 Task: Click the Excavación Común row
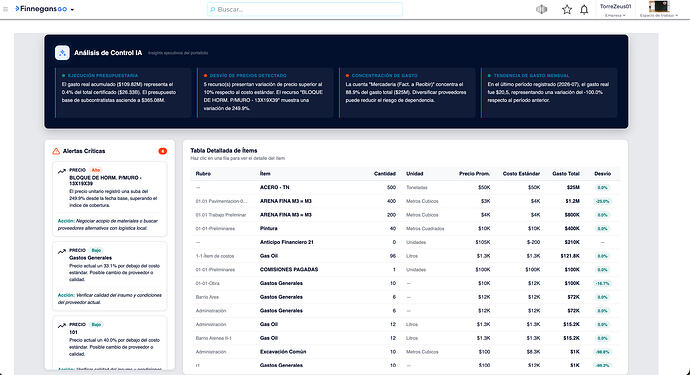click(x=405, y=352)
